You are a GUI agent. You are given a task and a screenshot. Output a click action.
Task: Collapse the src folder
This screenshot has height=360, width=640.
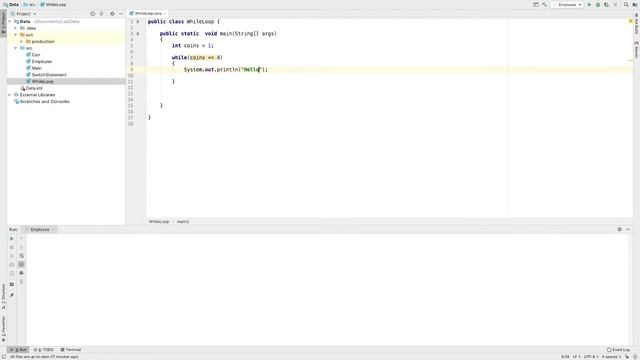[16, 48]
